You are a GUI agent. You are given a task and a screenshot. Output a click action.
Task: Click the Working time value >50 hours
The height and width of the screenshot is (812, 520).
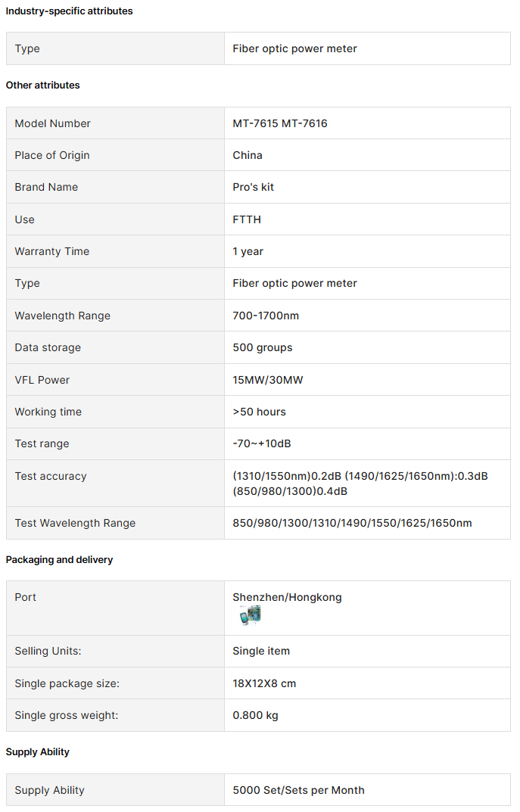point(259,412)
